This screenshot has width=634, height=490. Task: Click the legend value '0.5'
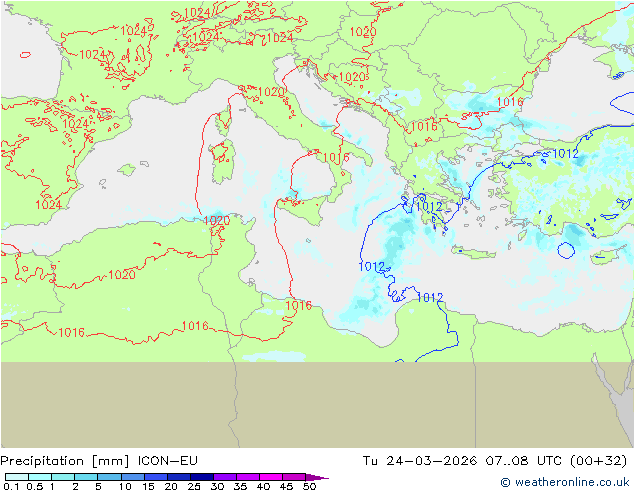[x=34, y=486]
